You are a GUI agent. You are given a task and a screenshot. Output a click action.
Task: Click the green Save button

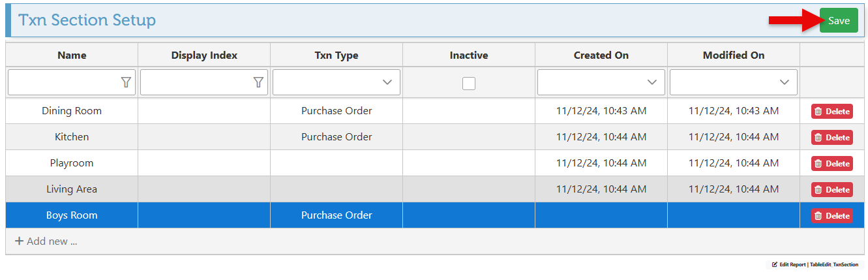(839, 21)
